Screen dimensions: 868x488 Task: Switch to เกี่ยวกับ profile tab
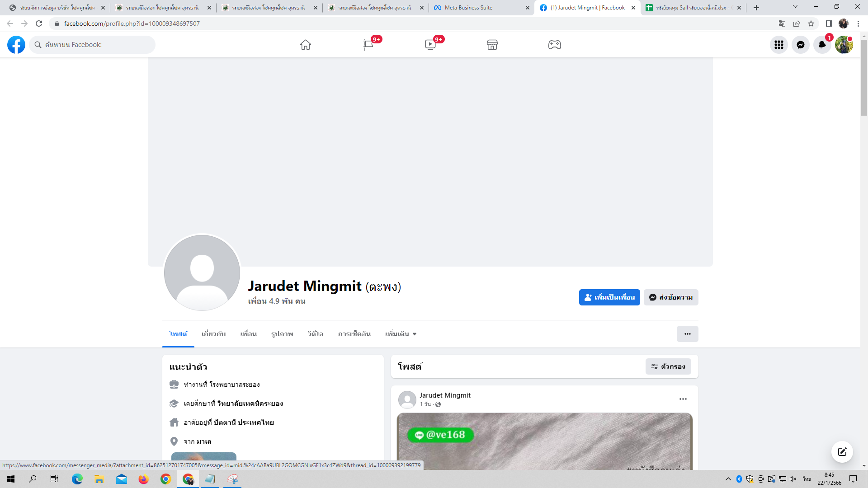(213, 334)
